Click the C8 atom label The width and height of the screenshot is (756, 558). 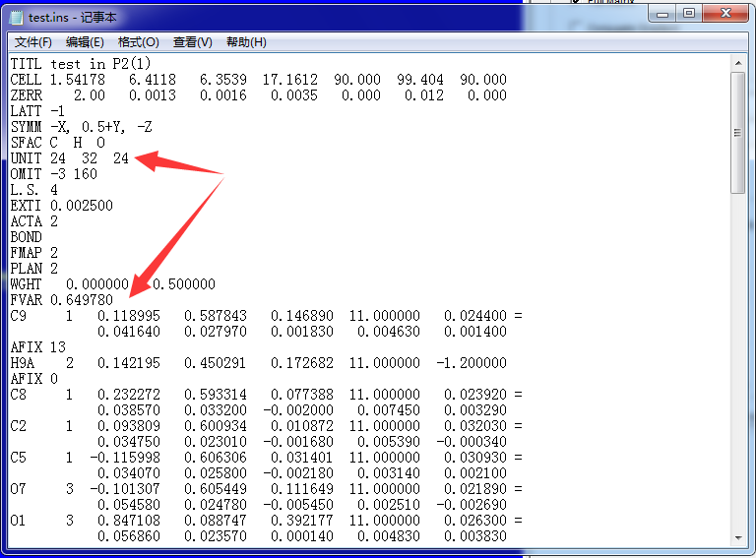tap(19, 395)
